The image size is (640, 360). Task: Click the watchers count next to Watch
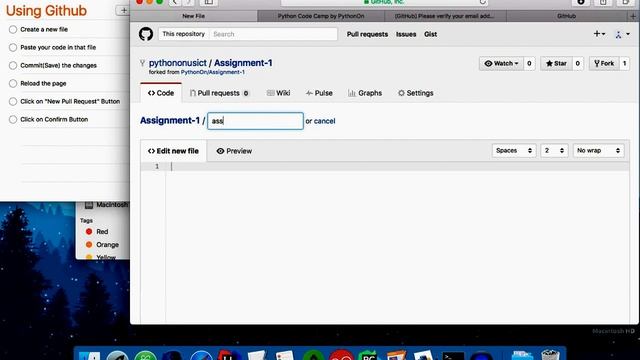pos(529,63)
